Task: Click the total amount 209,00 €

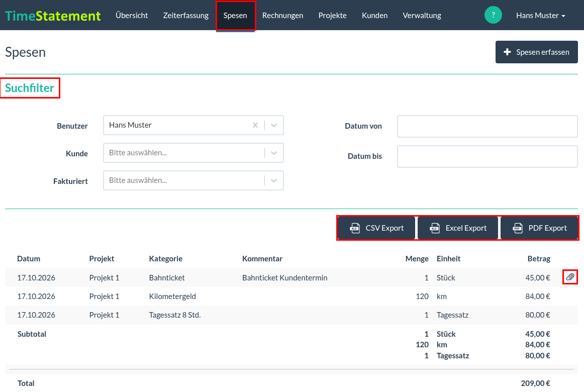Action: (x=535, y=383)
